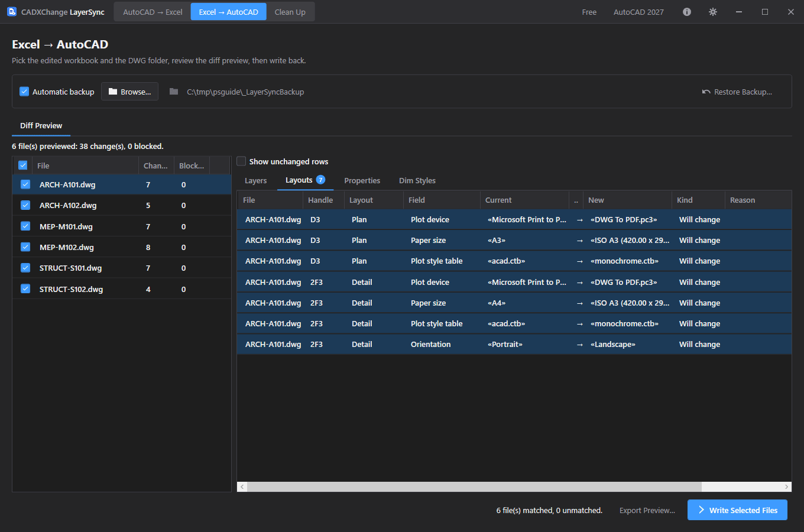Click the Layouts tab change-count badge

320,180
